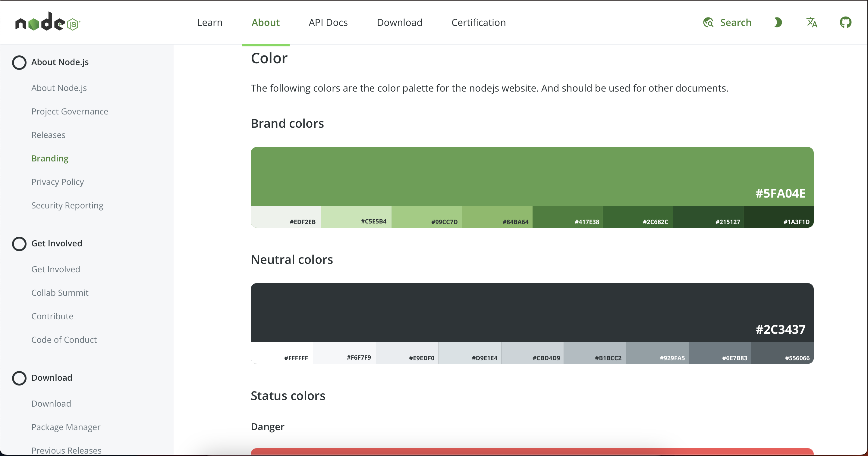This screenshot has width=868, height=456.
Task: Open the Code of Conduct link
Action: click(64, 339)
